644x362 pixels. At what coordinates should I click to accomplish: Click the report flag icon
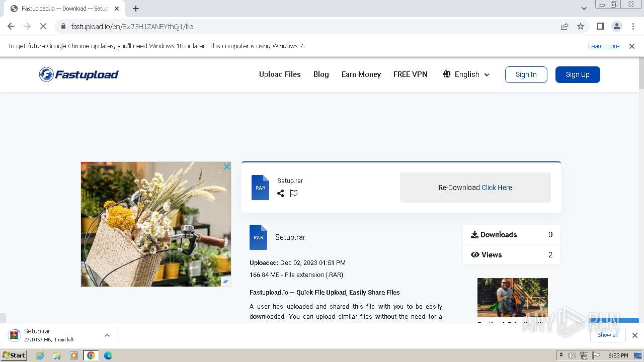click(x=294, y=193)
